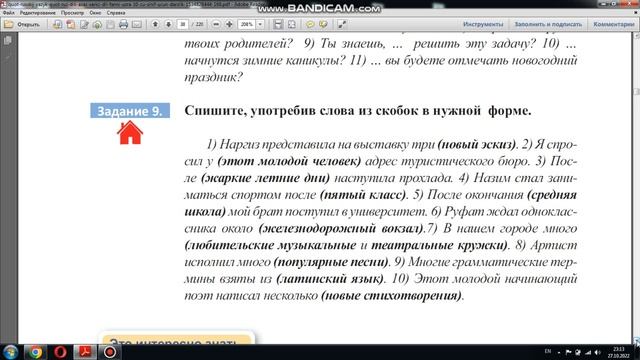Add a sticky note comment icon
The image size is (640, 360).
click(310, 24)
